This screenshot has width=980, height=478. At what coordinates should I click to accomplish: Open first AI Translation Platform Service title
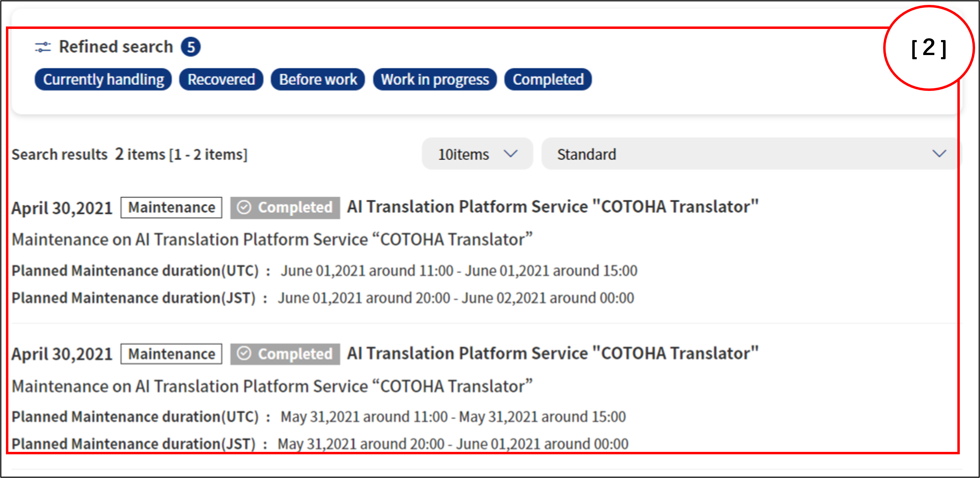pos(553,207)
